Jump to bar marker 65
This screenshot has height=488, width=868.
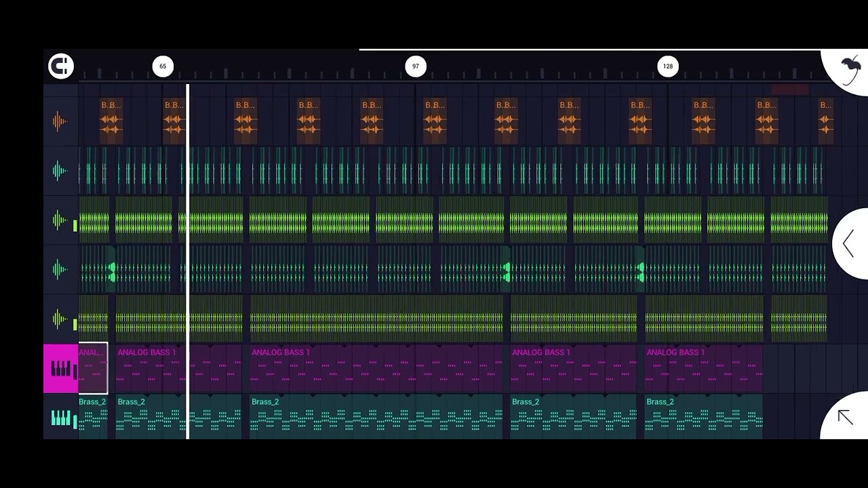[163, 66]
